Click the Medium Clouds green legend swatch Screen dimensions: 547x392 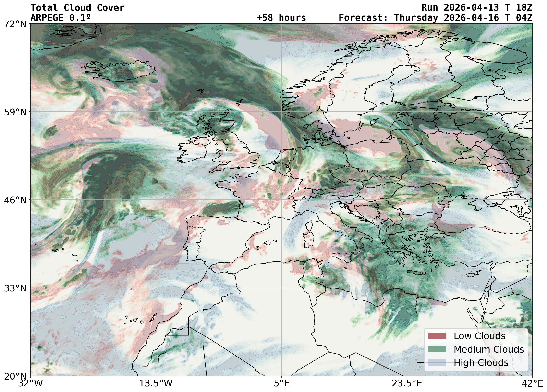click(x=437, y=349)
